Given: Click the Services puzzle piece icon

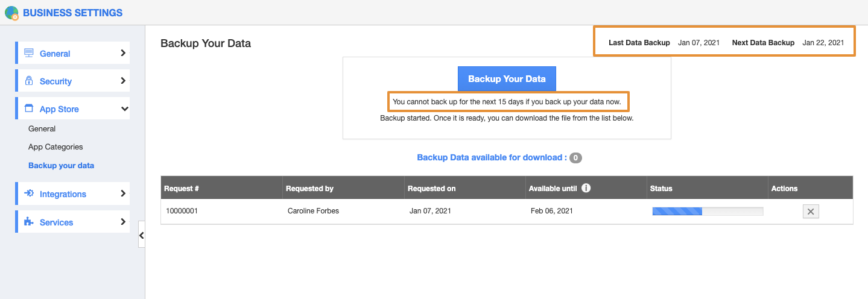Looking at the screenshot, I should pos(29,222).
